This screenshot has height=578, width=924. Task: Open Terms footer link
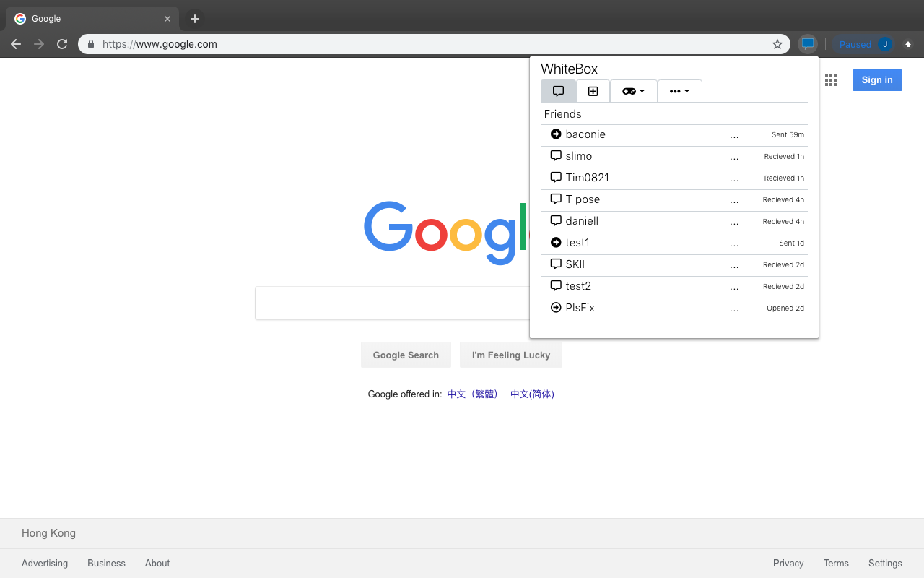pyautogui.click(x=836, y=563)
